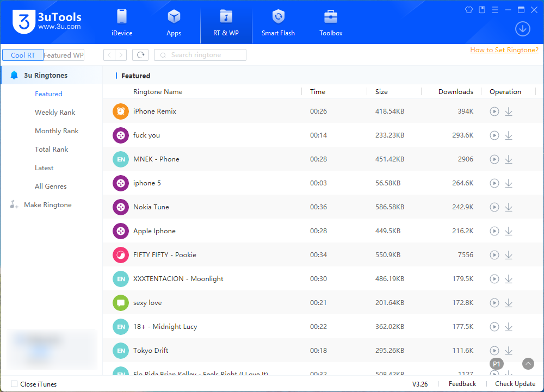Image resolution: width=544 pixels, height=392 pixels.
Task: Sort by the Downloads column header
Action: coord(455,91)
